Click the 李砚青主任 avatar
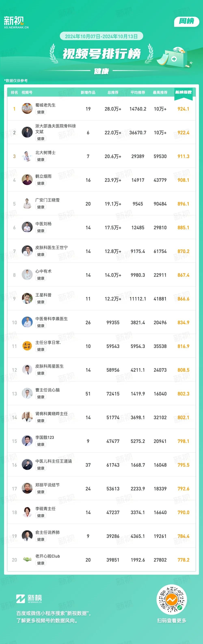Screen dimensions: 203x644 click(x=27, y=512)
